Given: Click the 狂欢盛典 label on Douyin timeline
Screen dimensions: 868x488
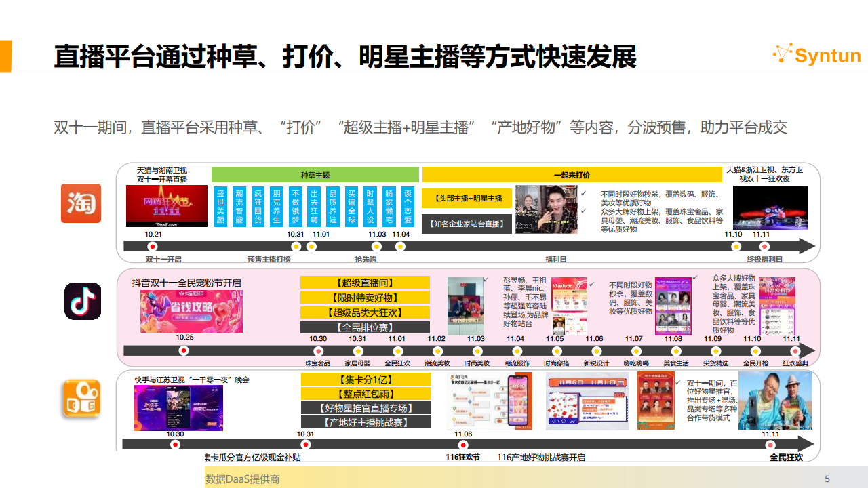Looking at the screenshot, I should 796,363.
